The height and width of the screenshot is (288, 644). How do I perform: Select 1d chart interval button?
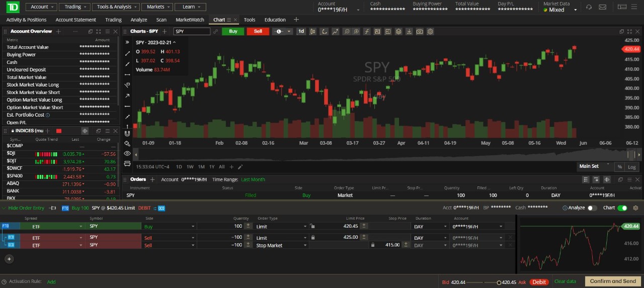pyautogui.click(x=301, y=31)
